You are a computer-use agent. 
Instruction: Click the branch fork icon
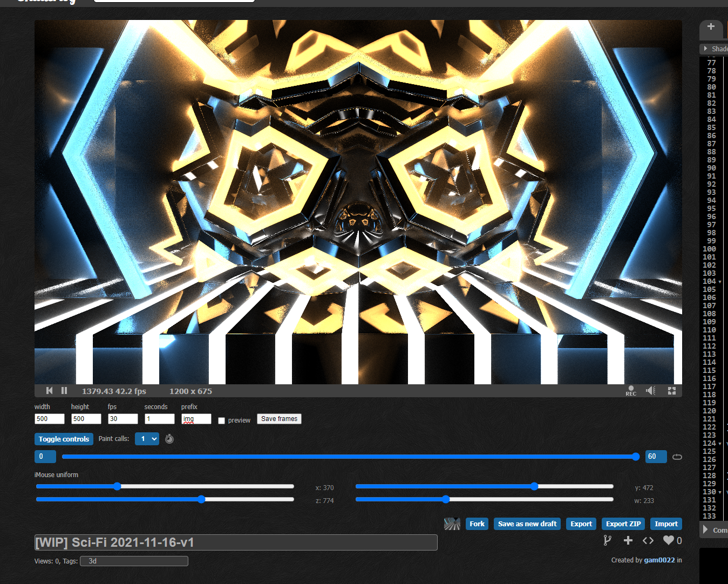pyautogui.click(x=608, y=540)
